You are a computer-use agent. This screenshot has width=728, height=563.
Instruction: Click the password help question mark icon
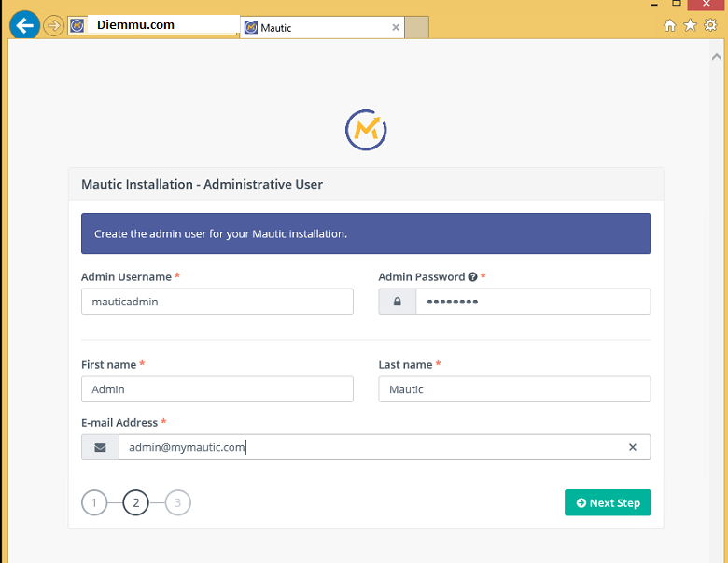click(472, 277)
